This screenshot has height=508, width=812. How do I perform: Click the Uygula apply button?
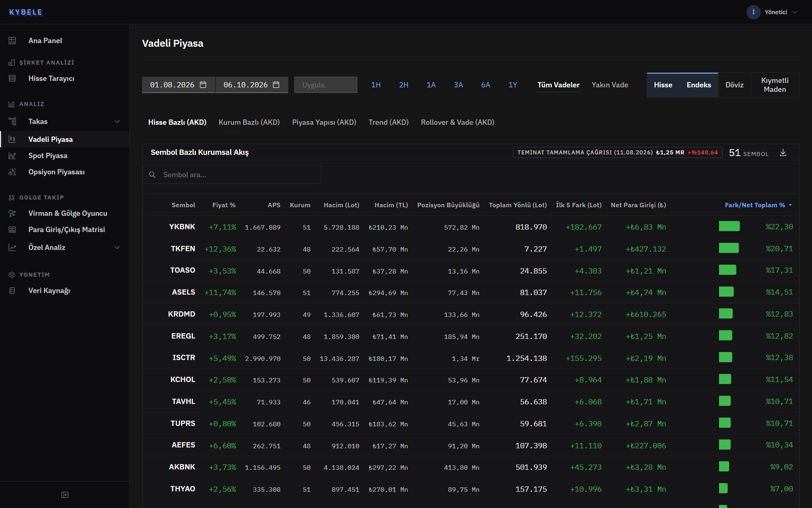click(x=326, y=85)
